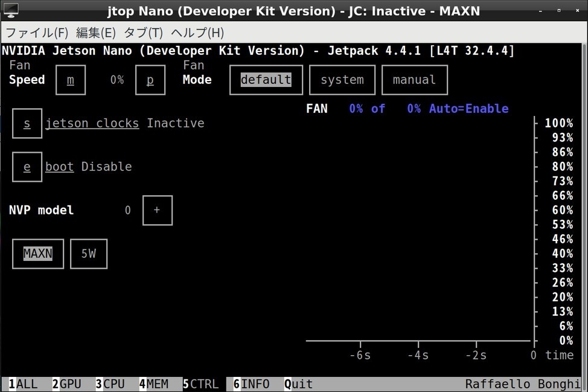Minimize the jtop window
The width and height of the screenshot is (588, 392).
coord(540,11)
